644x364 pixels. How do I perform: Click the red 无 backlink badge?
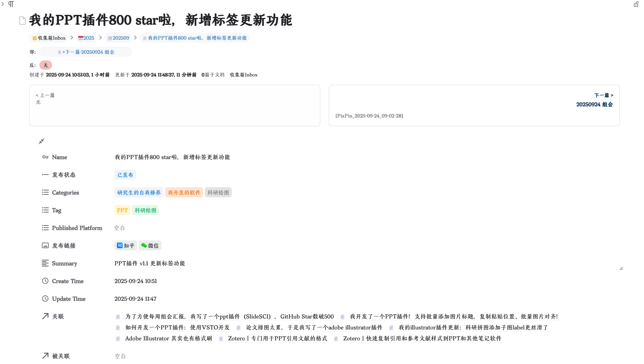pos(46,65)
